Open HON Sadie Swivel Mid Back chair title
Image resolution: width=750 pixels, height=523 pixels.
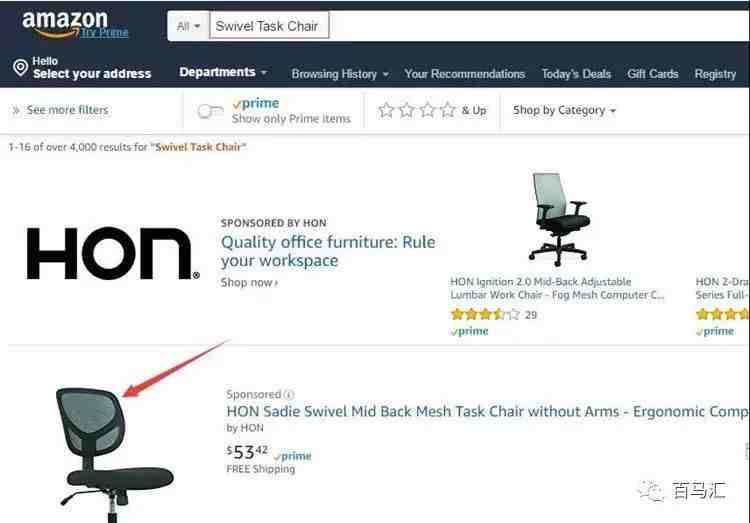point(488,411)
